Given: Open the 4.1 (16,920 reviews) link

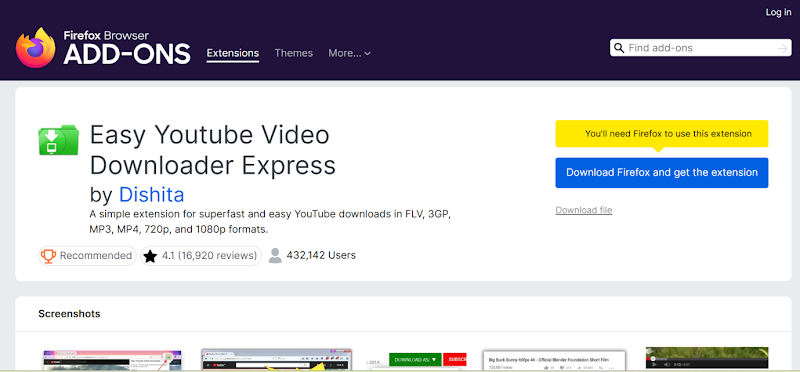Looking at the screenshot, I should [x=201, y=256].
